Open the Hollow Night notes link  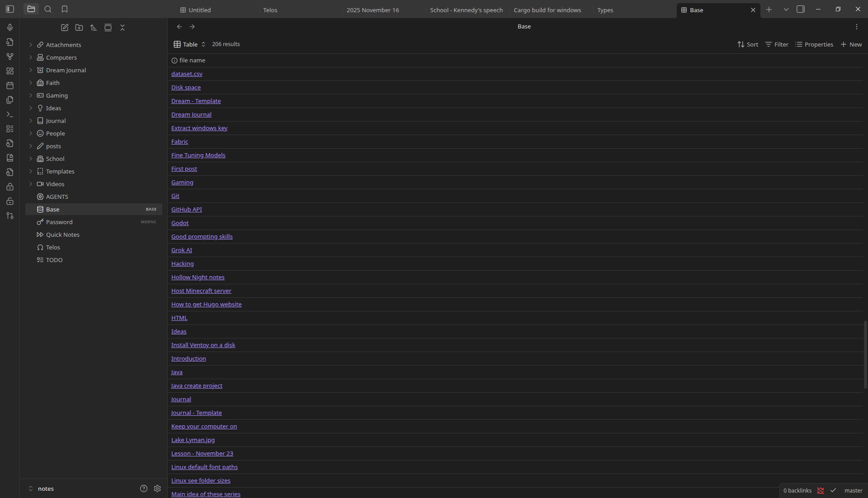pyautogui.click(x=198, y=277)
